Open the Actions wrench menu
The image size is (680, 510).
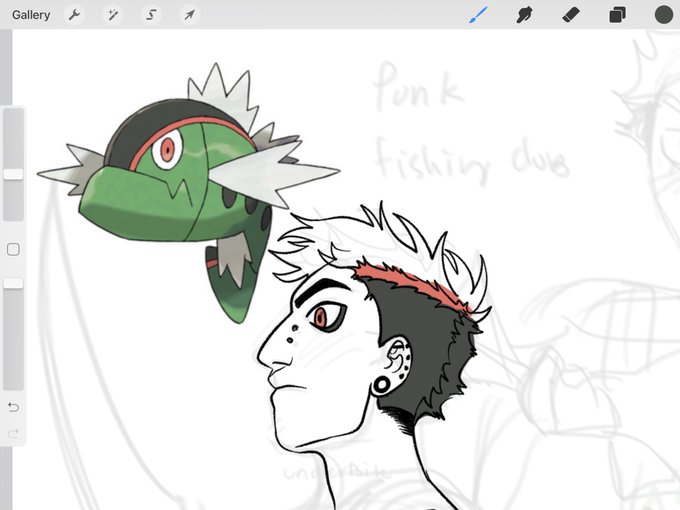pos(75,15)
